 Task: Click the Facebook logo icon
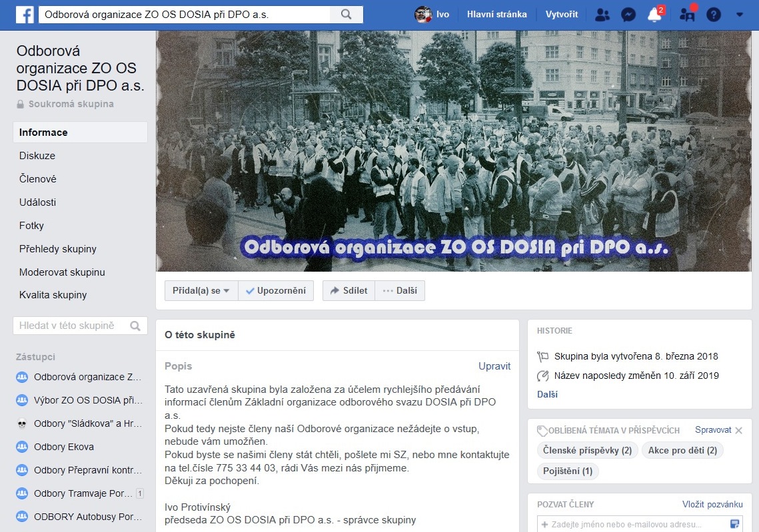point(25,15)
